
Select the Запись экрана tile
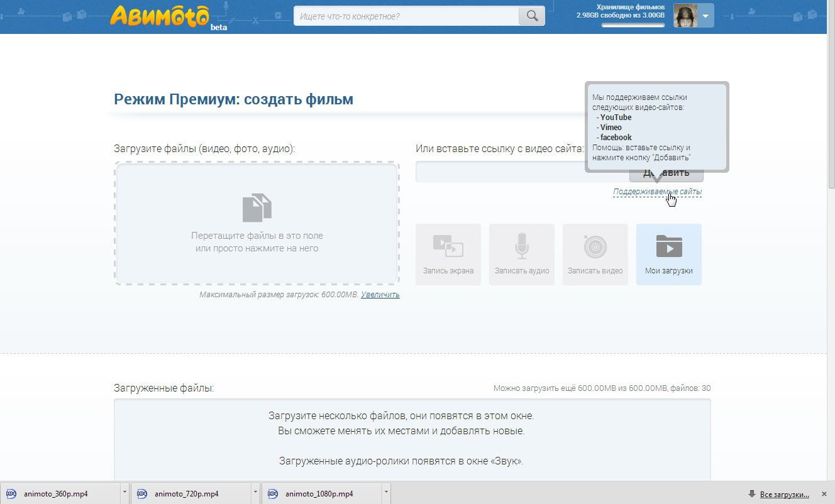point(448,255)
